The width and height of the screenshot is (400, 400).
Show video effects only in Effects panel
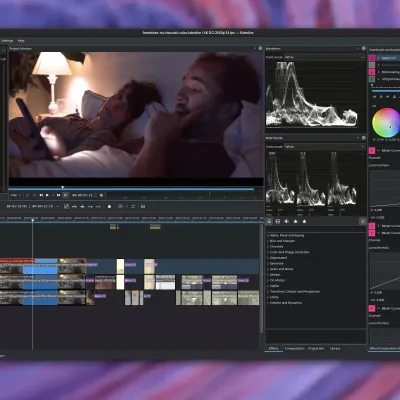pos(278,221)
